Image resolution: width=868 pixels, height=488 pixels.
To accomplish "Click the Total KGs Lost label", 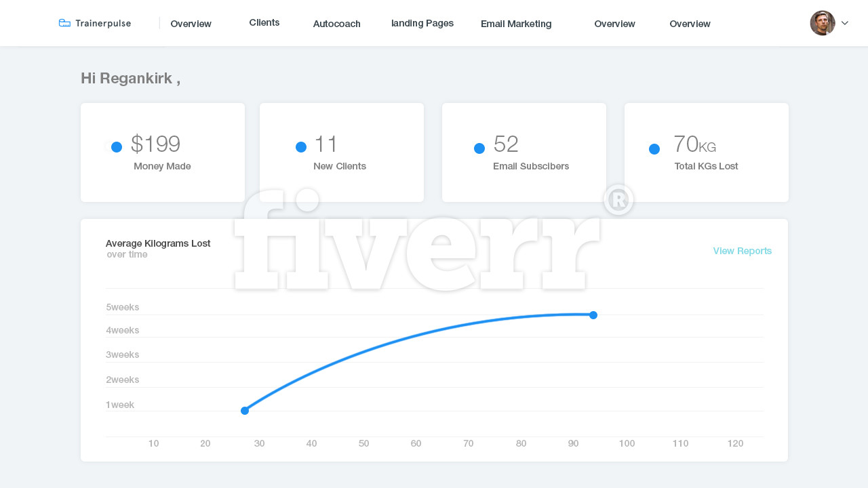I will click(707, 166).
